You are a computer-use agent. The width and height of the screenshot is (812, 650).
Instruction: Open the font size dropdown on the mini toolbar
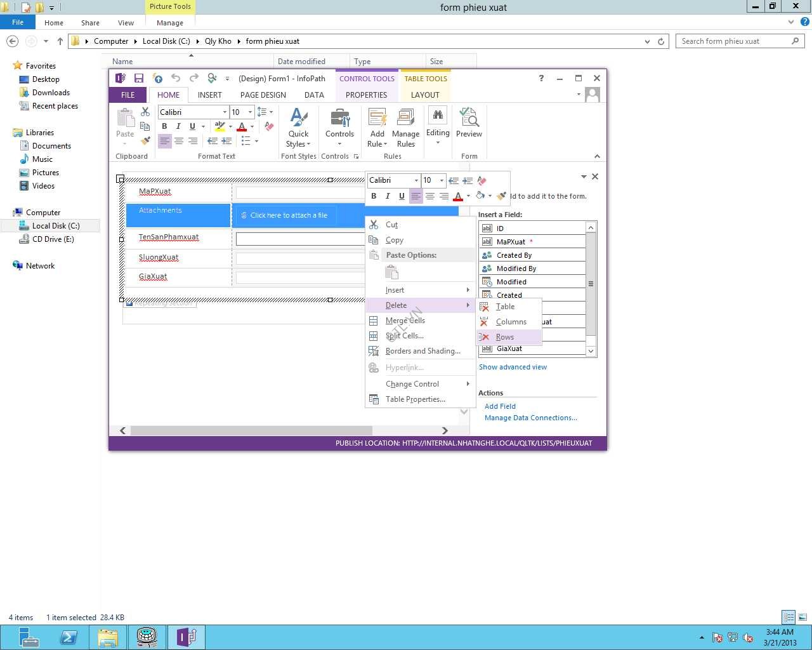(442, 180)
